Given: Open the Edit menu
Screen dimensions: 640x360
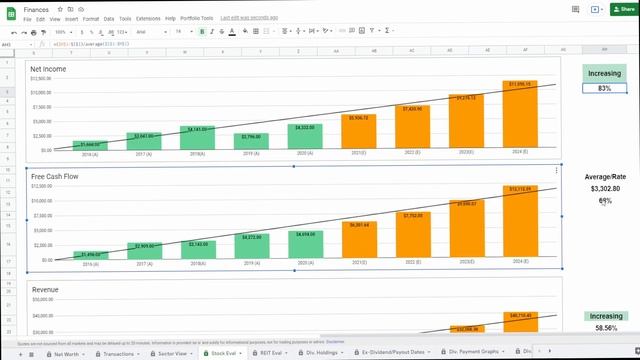Looking at the screenshot, I should point(40,19).
